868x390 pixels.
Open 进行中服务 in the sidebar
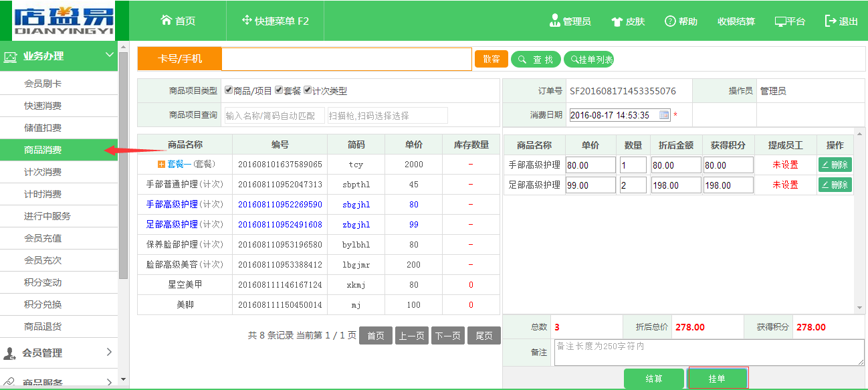(x=59, y=216)
